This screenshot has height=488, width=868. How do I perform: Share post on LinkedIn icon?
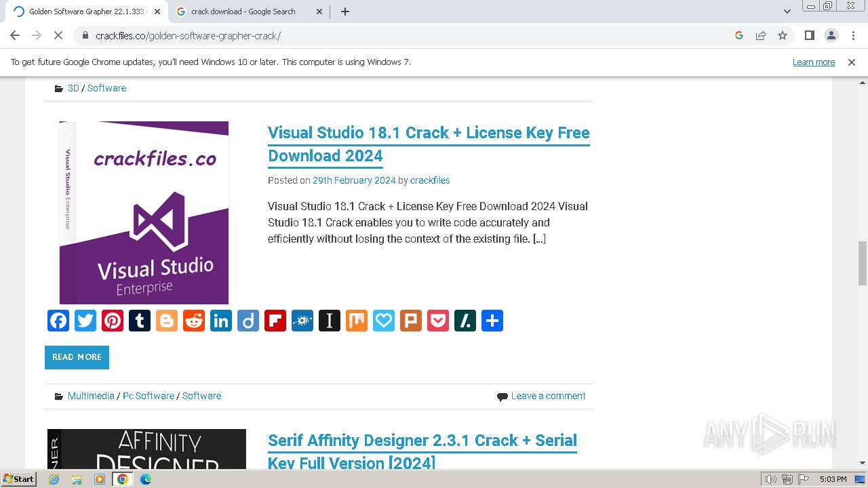click(x=221, y=321)
